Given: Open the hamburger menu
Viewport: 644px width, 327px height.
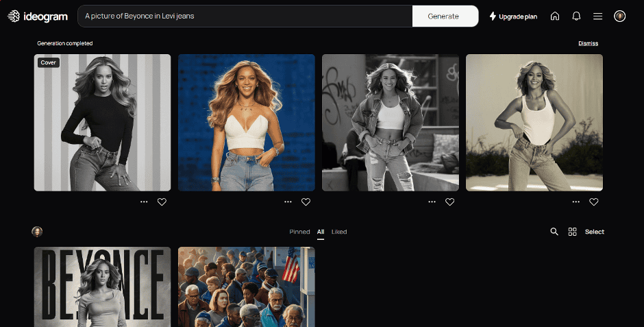Looking at the screenshot, I should pyautogui.click(x=597, y=16).
